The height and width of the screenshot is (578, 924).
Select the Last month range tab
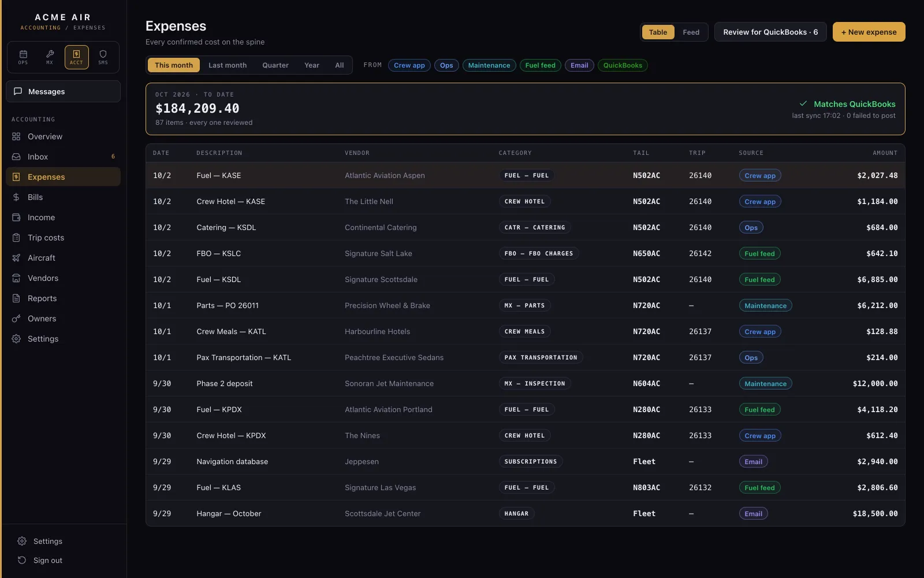point(228,65)
